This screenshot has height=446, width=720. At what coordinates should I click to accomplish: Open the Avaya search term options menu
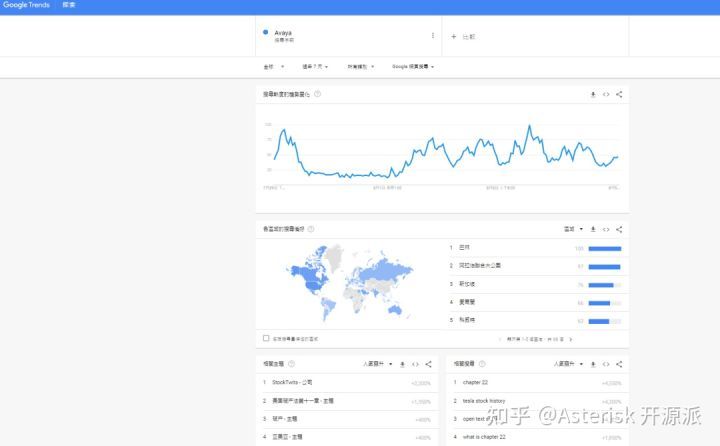(433, 35)
